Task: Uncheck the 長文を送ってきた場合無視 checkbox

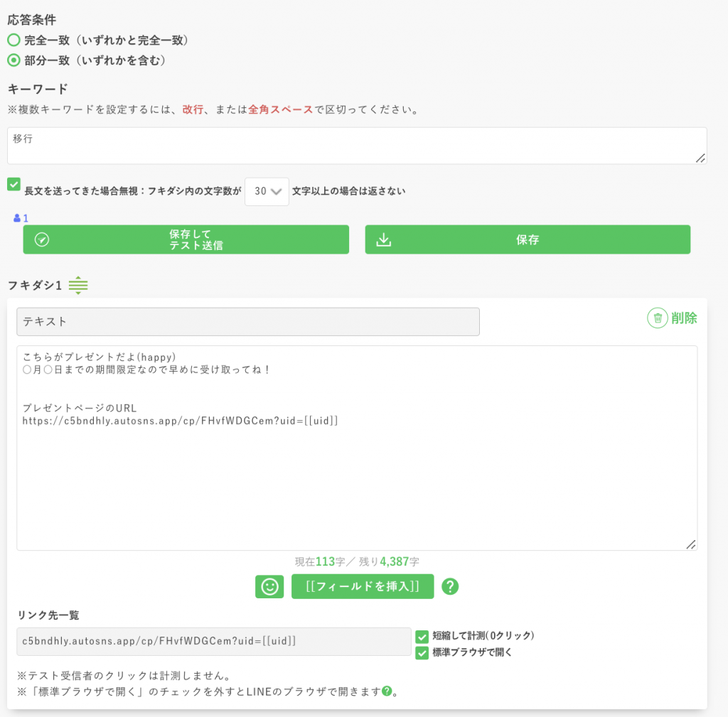Action: (13, 184)
